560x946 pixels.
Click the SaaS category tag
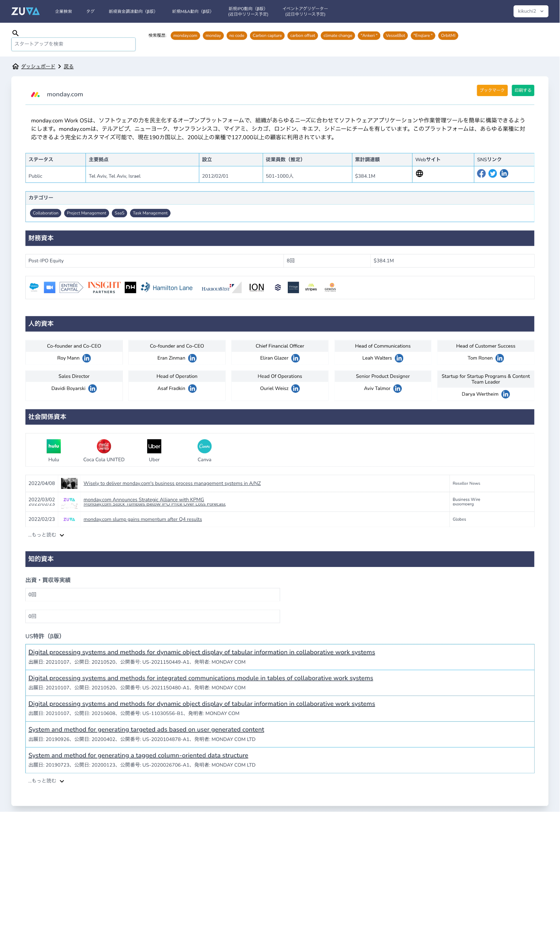click(120, 213)
